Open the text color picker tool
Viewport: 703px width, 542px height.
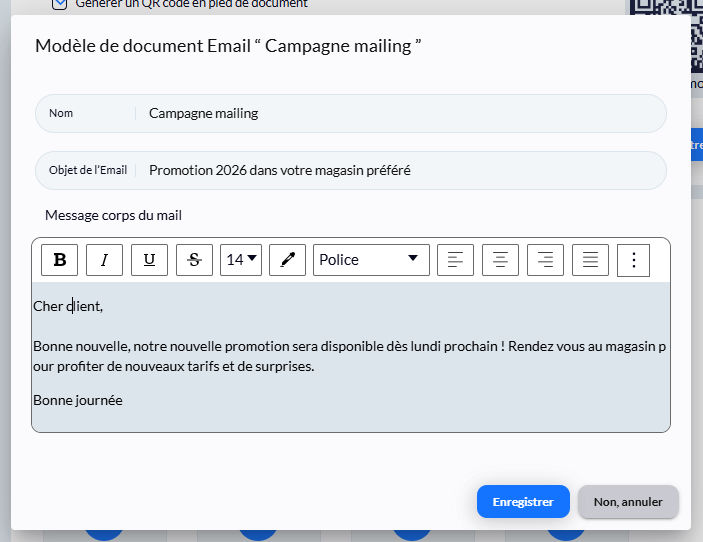coord(287,260)
